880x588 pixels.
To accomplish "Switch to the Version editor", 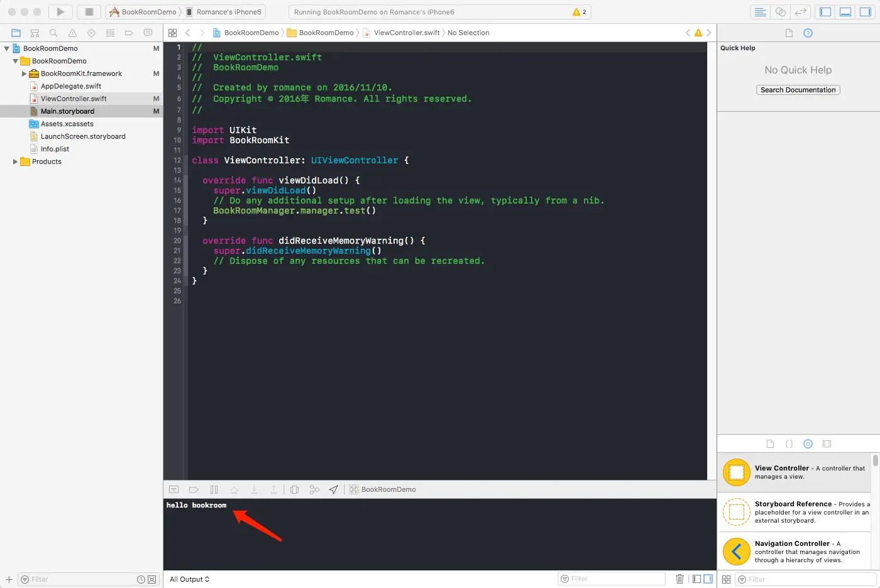I will click(x=800, y=12).
